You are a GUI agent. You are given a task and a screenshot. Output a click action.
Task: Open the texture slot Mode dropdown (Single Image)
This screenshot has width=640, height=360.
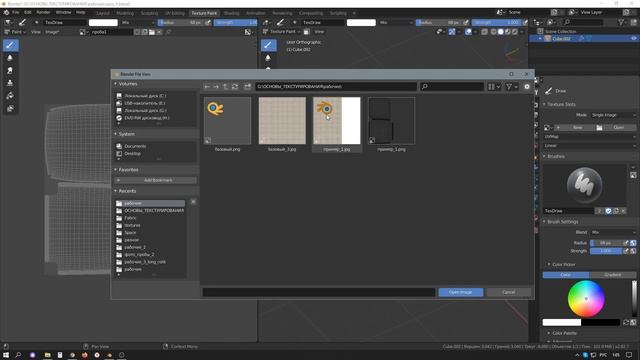(613, 115)
